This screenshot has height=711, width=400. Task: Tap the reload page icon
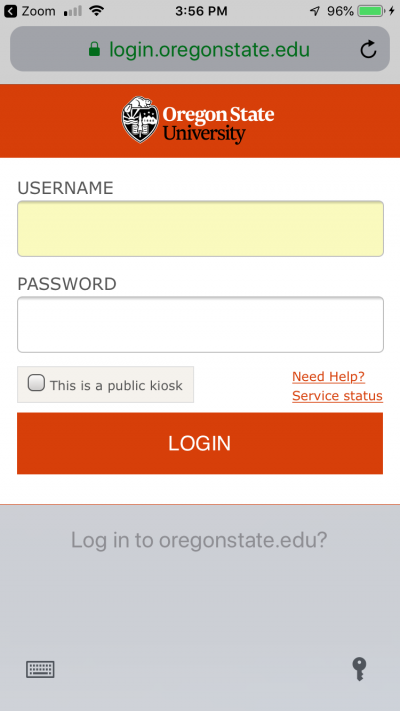[368, 49]
